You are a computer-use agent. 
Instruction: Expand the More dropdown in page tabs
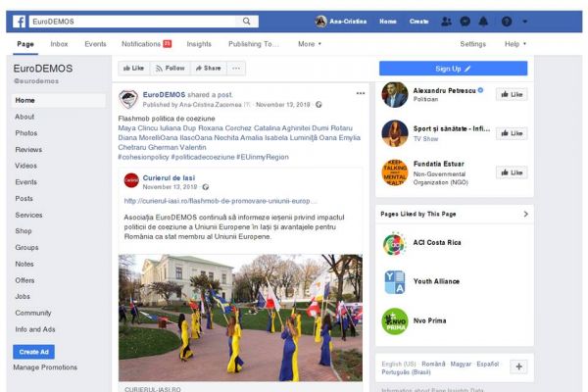[310, 44]
